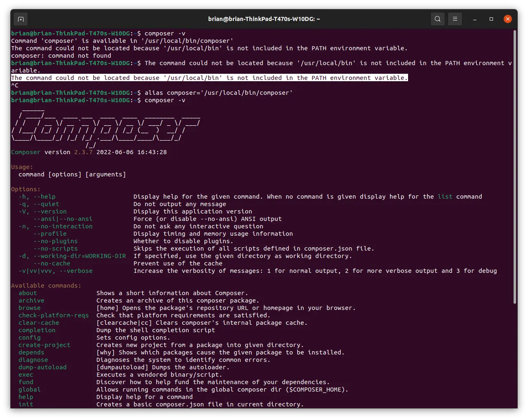Click the 'depends' command name
Image resolution: width=528 pixels, height=420 pixels.
click(x=31, y=352)
